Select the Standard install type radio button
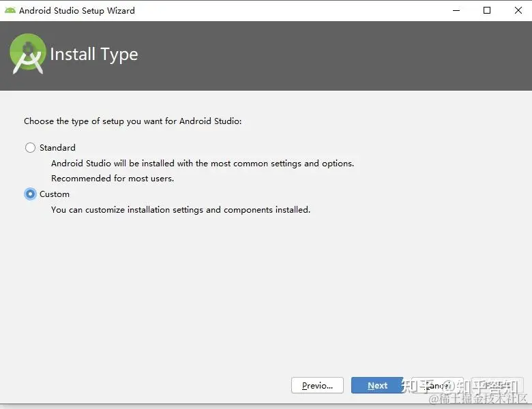 (30, 147)
